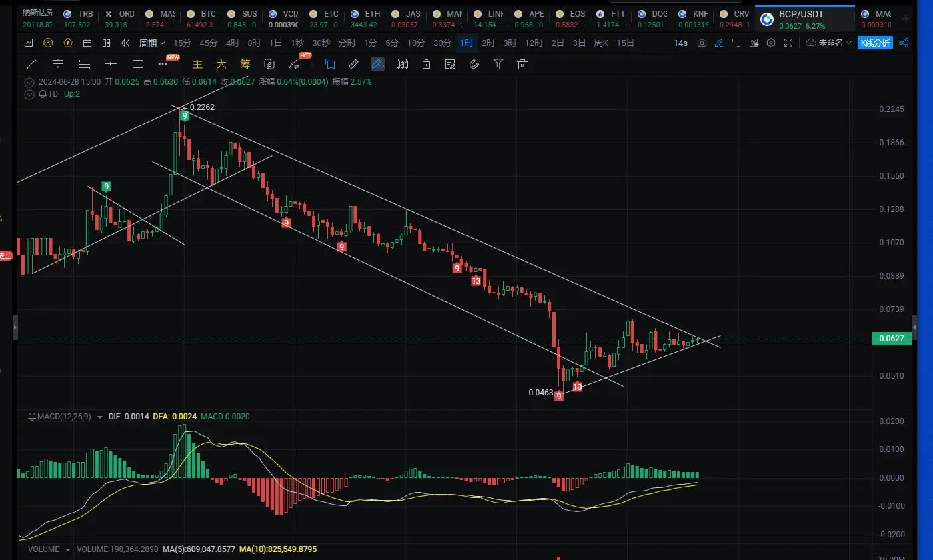Open the CRV symbol tab

coord(734,19)
